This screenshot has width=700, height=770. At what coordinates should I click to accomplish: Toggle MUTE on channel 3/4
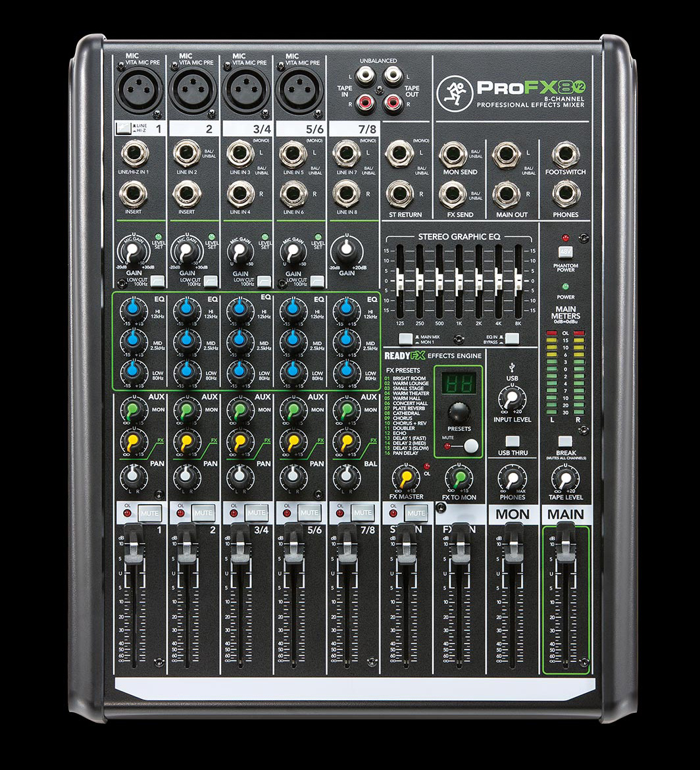(256, 513)
